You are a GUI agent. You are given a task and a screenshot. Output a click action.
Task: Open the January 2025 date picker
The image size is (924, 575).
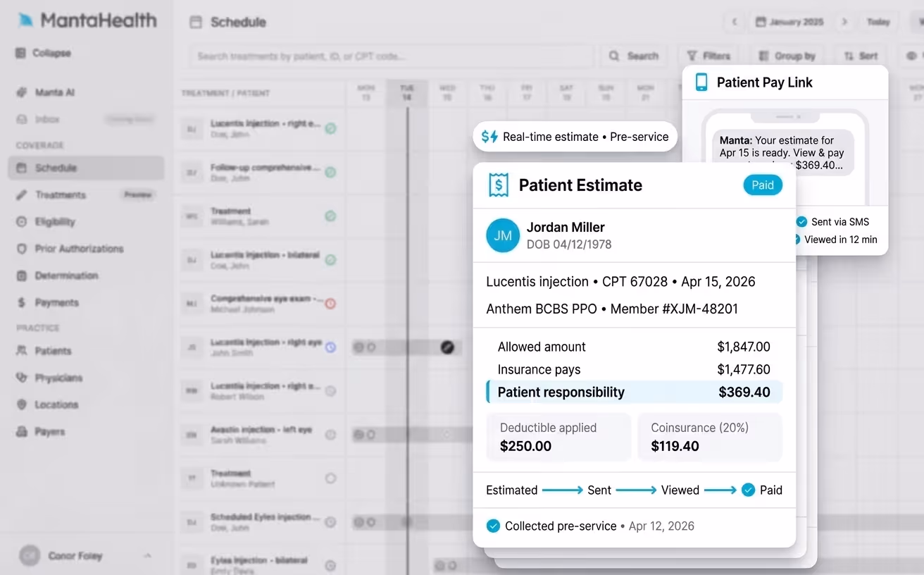pyautogui.click(x=789, y=22)
